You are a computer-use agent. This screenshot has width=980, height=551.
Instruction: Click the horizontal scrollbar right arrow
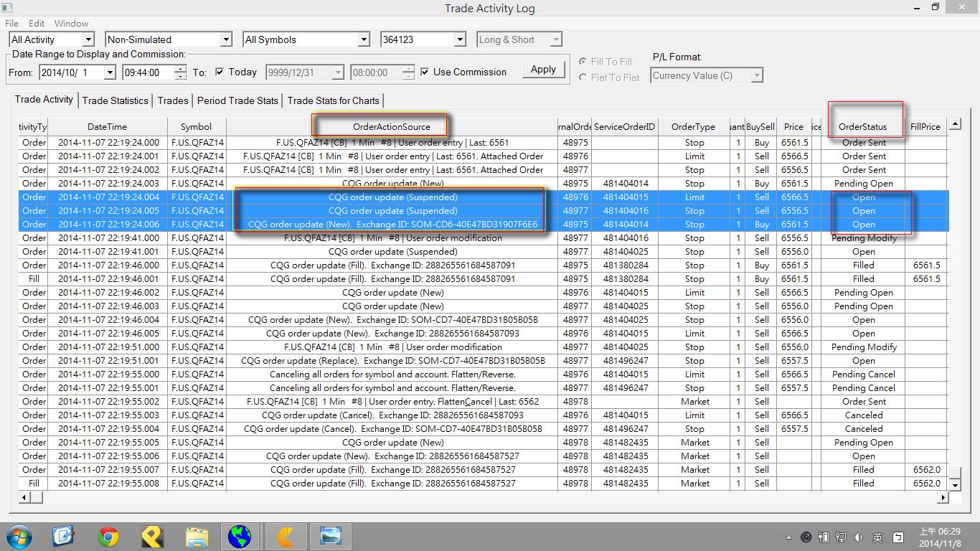942,496
